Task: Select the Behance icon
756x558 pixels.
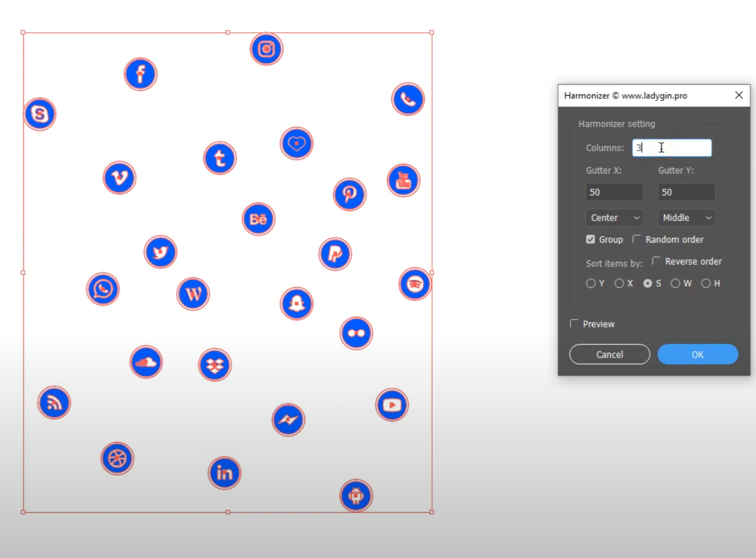Action: (258, 219)
